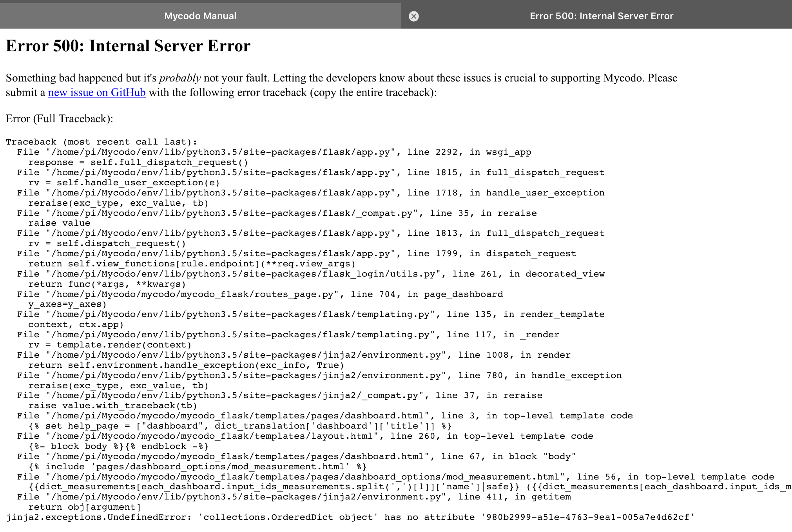Click 'return self.view_functions[rule.endpoint]' line

click(x=192, y=264)
